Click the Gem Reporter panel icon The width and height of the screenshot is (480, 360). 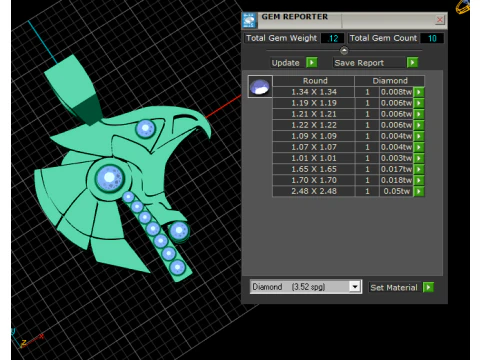point(249,21)
